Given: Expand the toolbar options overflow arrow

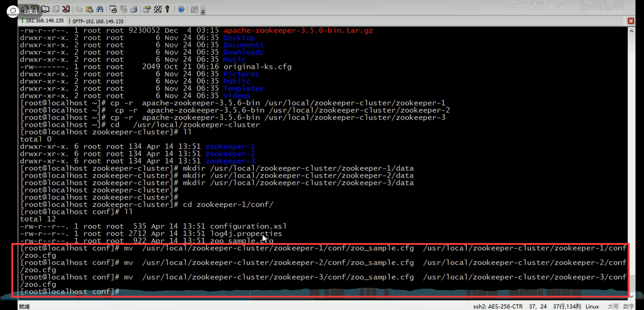Looking at the screenshot, I should click(203, 11).
